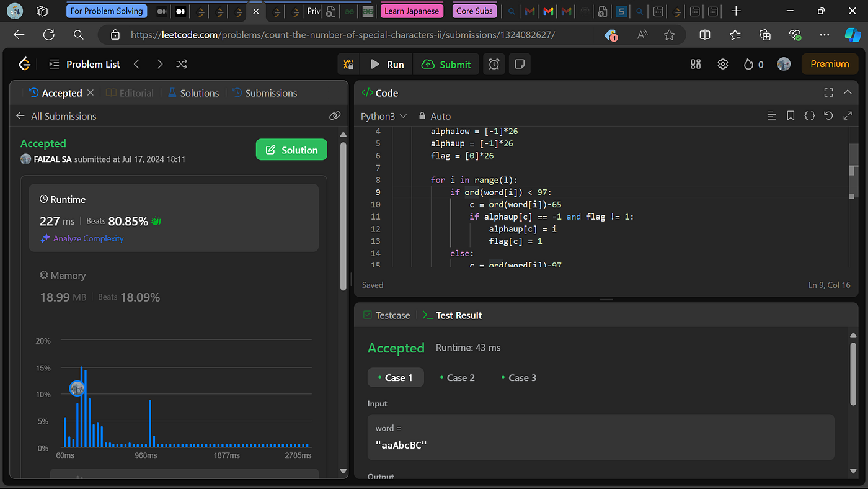This screenshot has height=489, width=868.
Task: Select Case 2 test case
Action: tap(457, 377)
